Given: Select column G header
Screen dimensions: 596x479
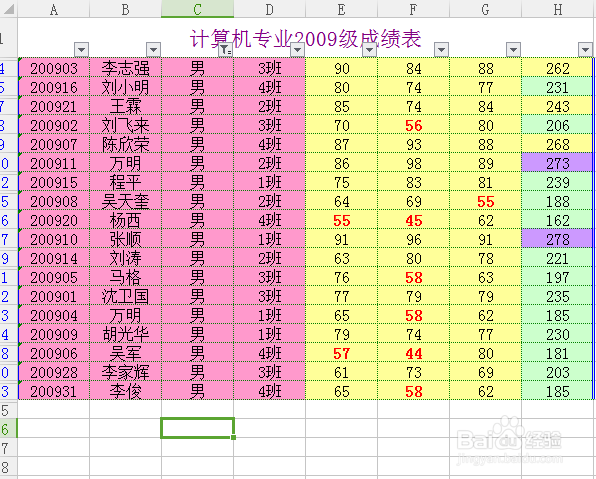Looking at the screenshot, I should pos(485,9).
